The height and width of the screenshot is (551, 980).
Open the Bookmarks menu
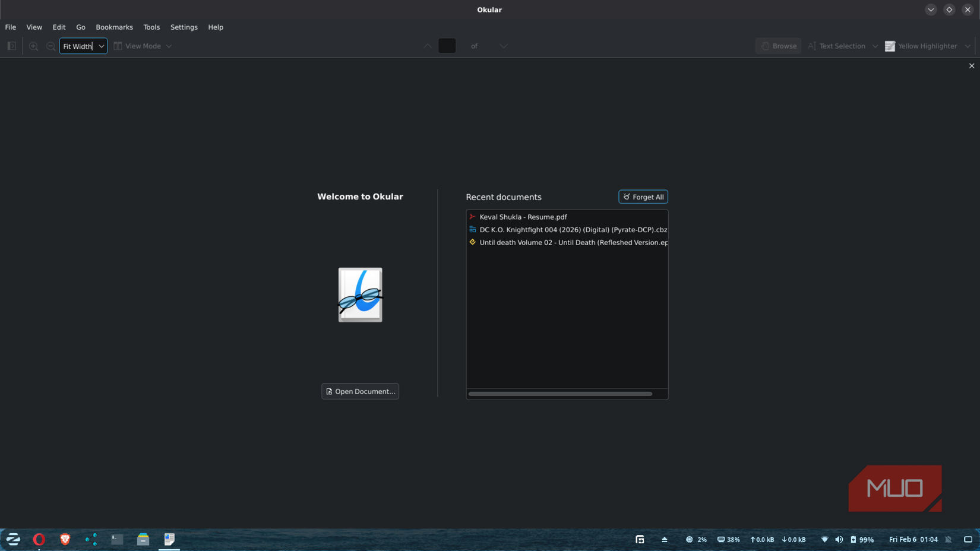coord(114,27)
